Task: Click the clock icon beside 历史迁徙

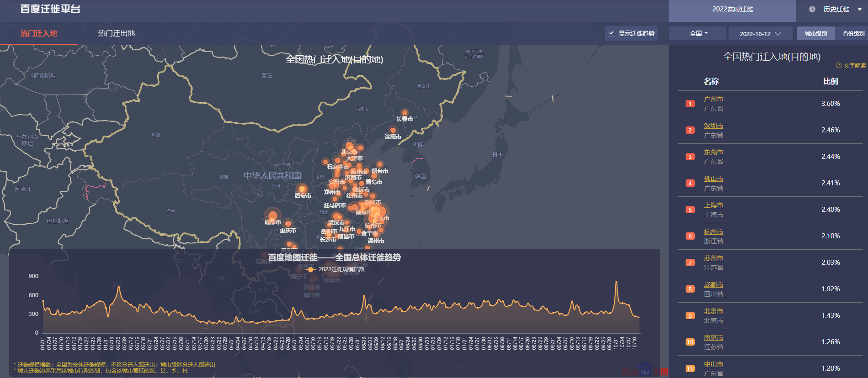Action: tap(812, 9)
